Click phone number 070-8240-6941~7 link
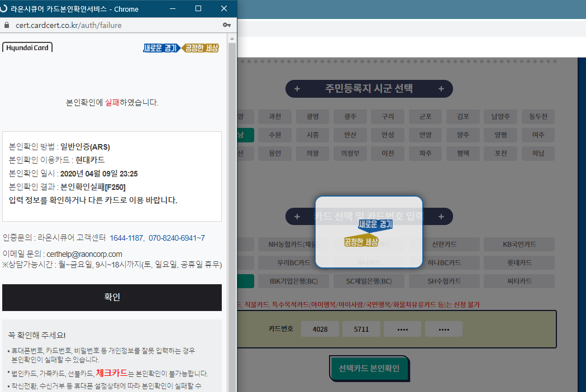The image size is (586, 392). [177, 238]
